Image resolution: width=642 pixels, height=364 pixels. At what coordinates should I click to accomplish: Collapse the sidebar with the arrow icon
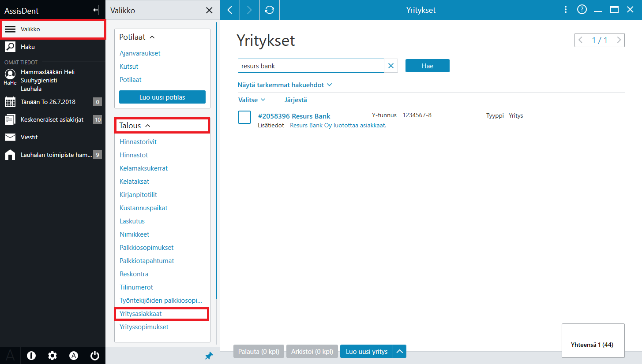96,10
